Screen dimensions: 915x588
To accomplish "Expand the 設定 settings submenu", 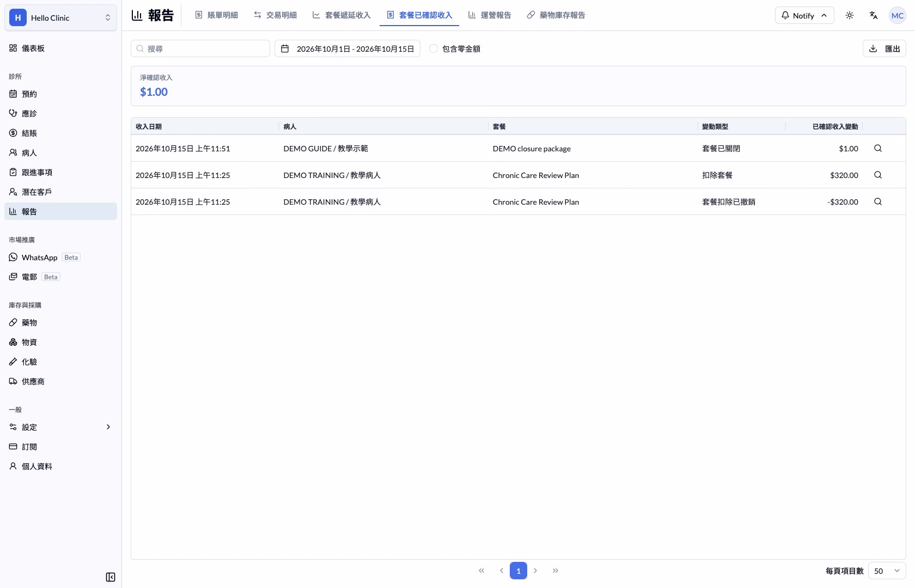I will [x=60, y=427].
